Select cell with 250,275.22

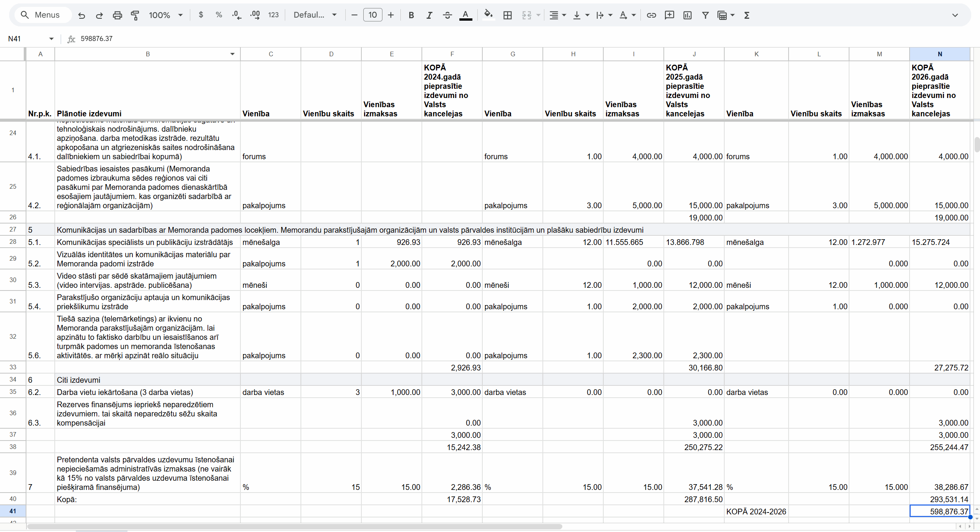coord(694,447)
